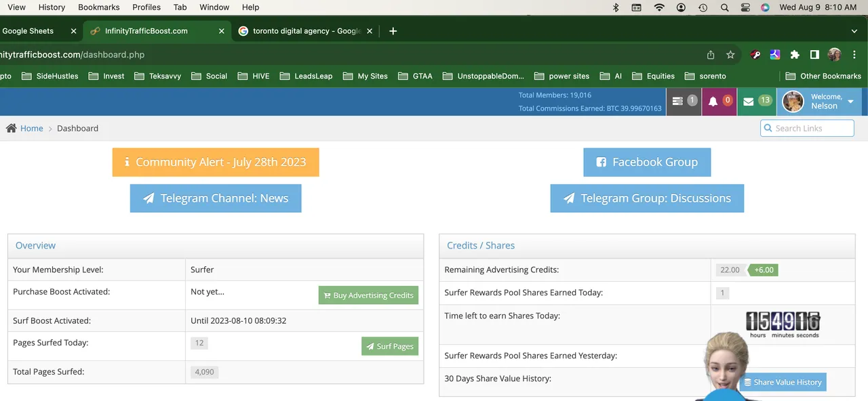The height and width of the screenshot is (401, 868).
Task: Close the Google Sheets tab
Action: pos(74,31)
